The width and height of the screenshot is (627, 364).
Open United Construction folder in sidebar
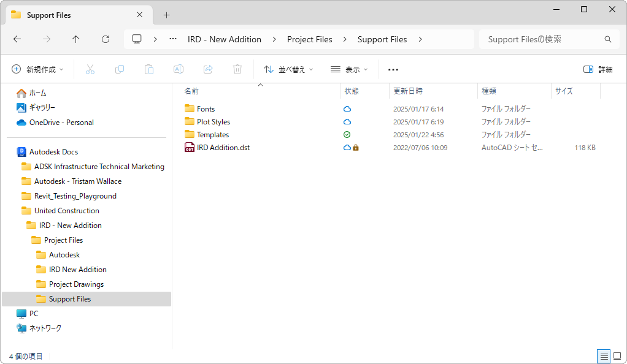click(60, 211)
